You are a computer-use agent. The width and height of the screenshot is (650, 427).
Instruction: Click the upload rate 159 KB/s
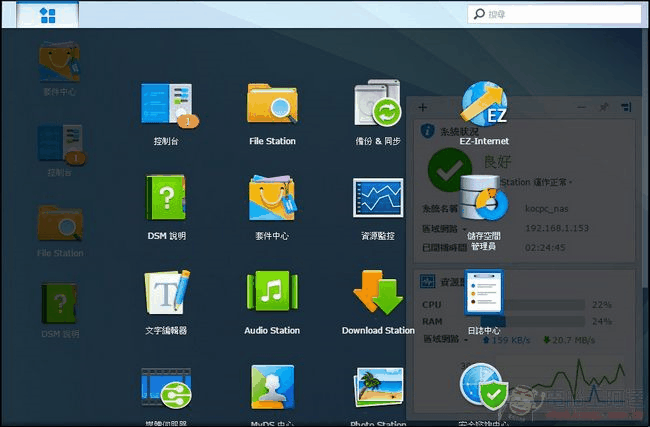(507, 340)
